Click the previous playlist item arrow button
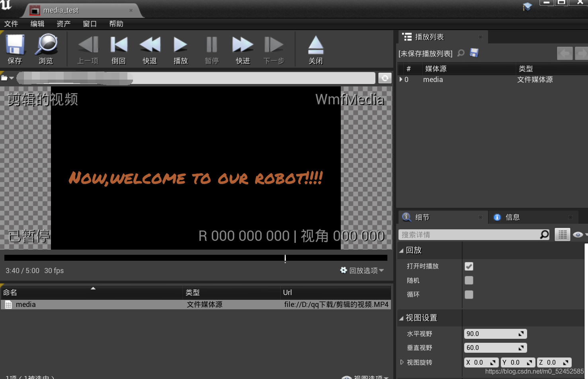Viewport: 588px width, 379px height. tap(565, 53)
